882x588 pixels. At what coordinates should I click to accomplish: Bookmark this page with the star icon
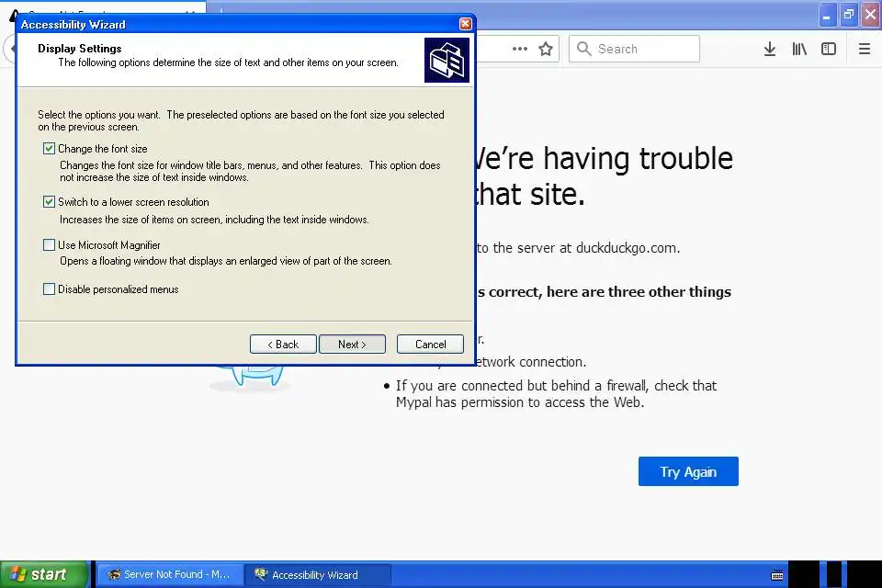click(545, 49)
